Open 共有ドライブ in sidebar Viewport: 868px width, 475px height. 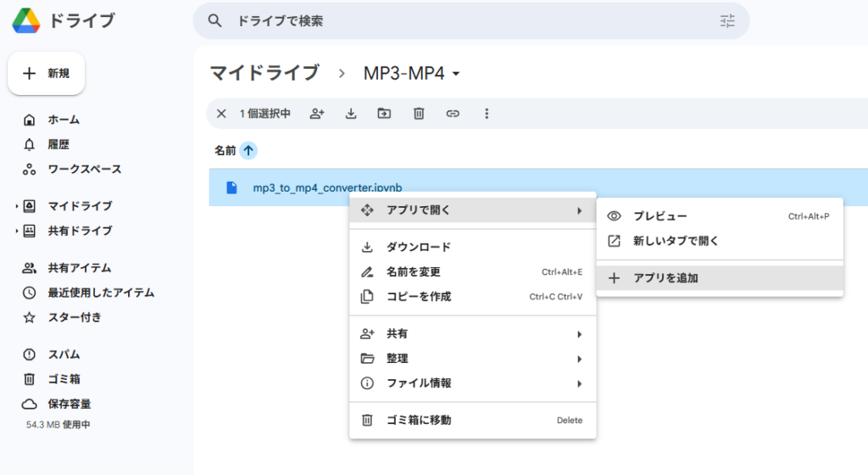80,231
